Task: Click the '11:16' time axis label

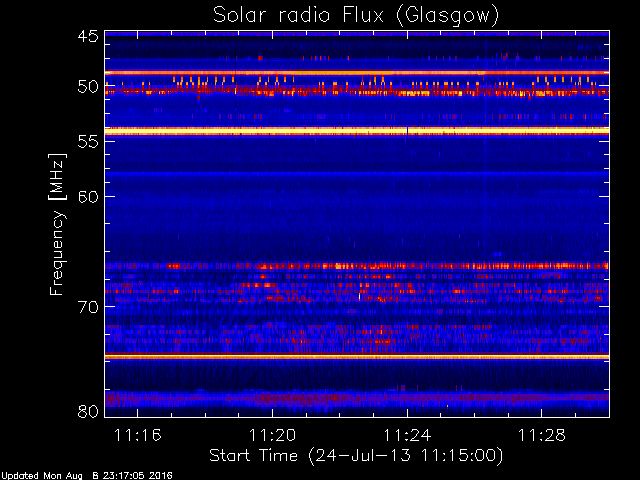Action: click(138, 435)
